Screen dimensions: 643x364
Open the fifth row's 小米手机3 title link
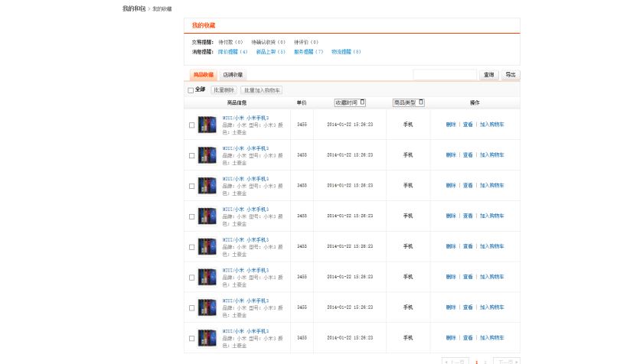click(246, 240)
